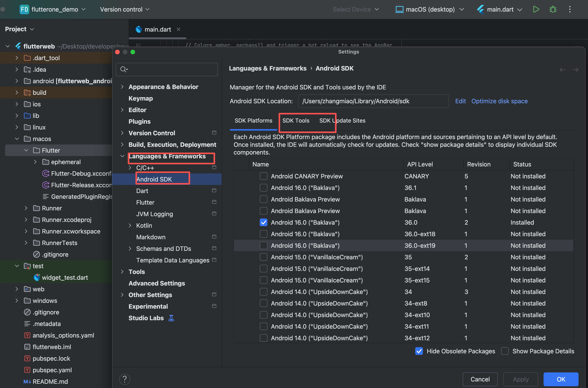This screenshot has width=588, height=388.
Task: Navigate back with the left arrow in Settings
Action: click(563, 70)
